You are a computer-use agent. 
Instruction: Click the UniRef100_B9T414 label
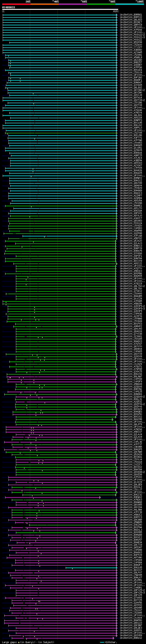point(131,98)
